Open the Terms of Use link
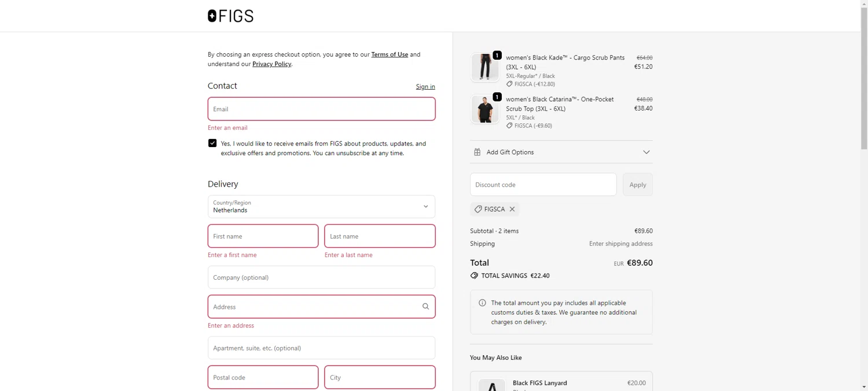The height and width of the screenshot is (391, 868). coord(389,54)
